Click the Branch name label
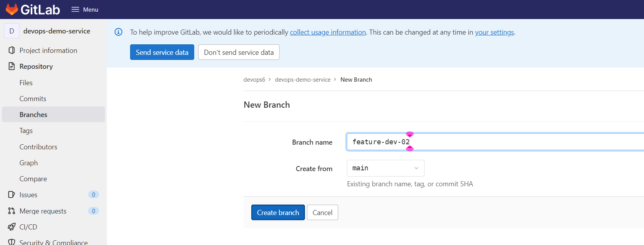644x245 pixels. (x=312, y=142)
